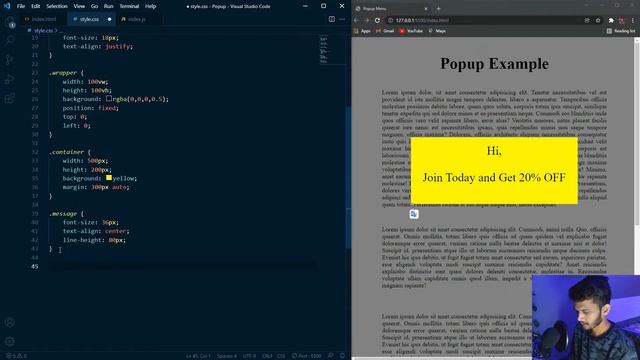This screenshot has width=640, height=360.
Task: Click line number 45 in the editor
Action: coord(35,266)
